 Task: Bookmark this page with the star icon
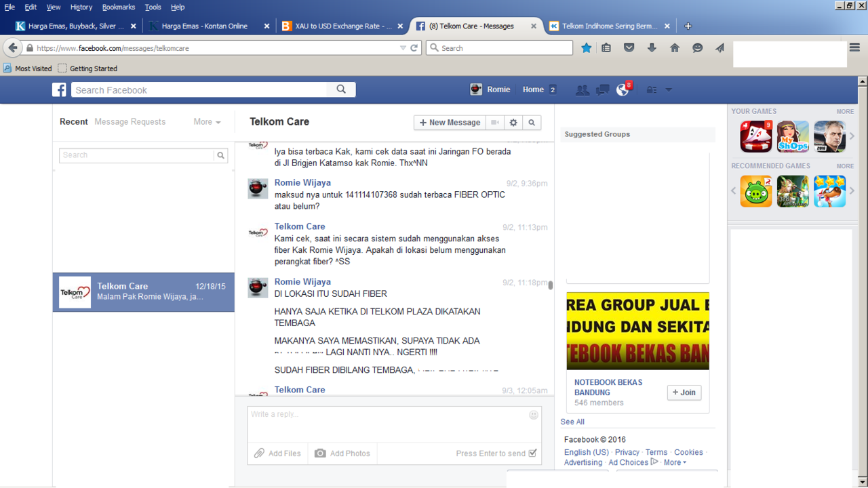click(587, 48)
